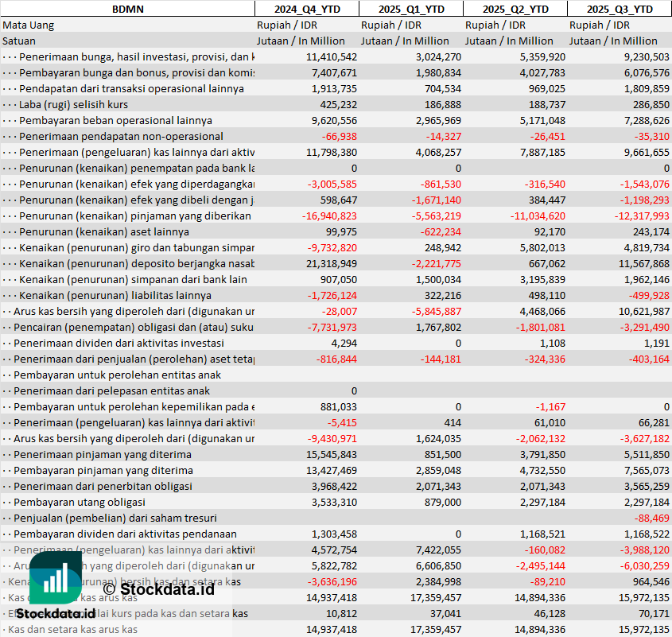Select red value -66,938
Screen dimensions: 672x637
tap(340, 136)
